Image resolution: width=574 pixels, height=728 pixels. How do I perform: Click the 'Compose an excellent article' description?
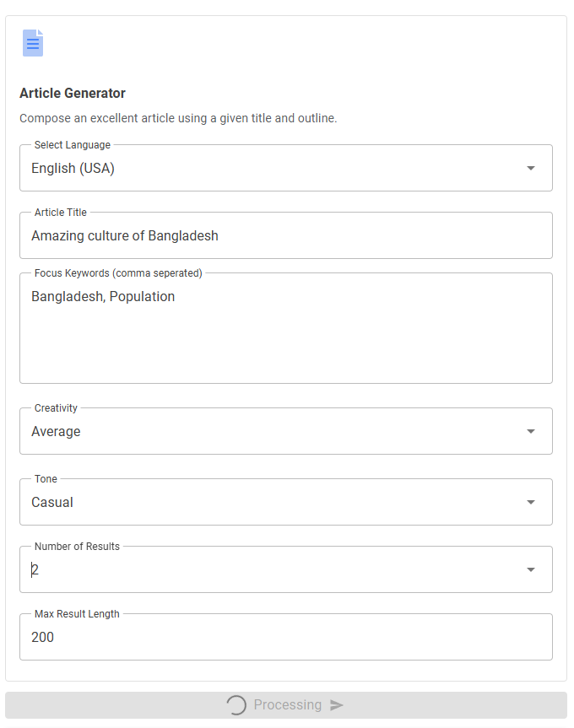pos(178,118)
